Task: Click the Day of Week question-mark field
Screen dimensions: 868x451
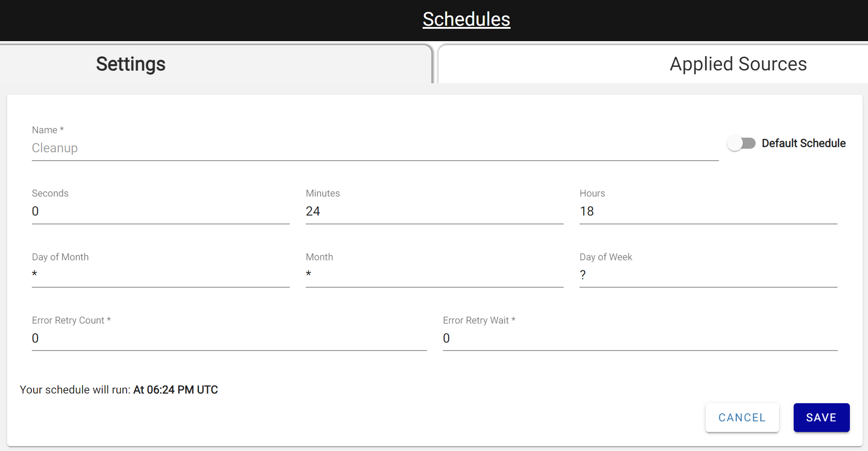Action: click(x=708, y=275)
